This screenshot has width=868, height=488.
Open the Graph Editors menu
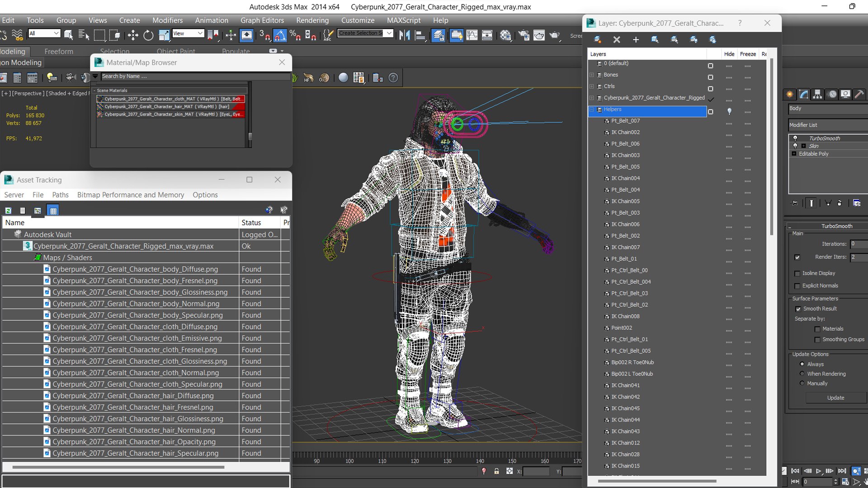[262, 20]
